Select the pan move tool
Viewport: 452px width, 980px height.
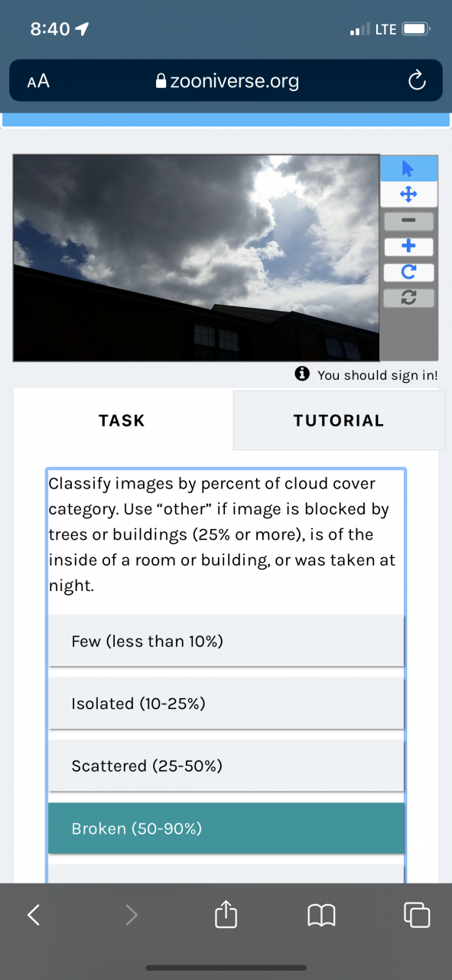pos(408,194)
